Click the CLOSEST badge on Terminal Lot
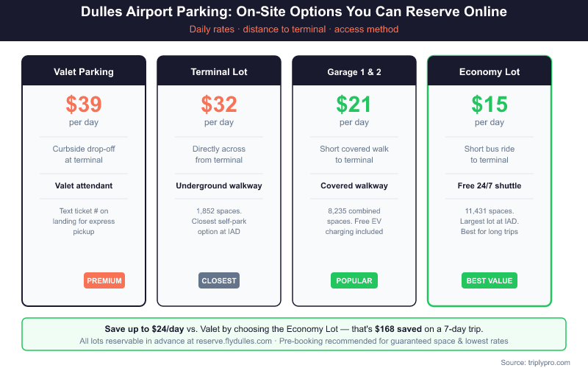This screenshot has height=368, width=588. (219, 280)
